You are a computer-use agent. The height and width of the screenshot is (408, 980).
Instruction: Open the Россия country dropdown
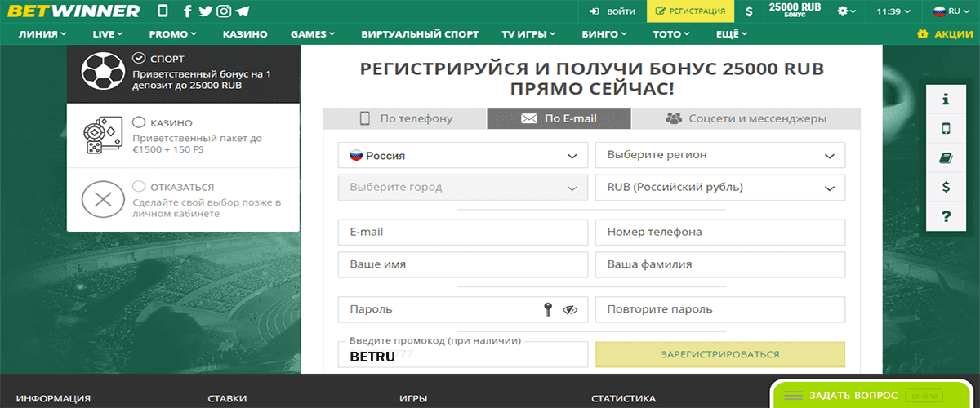[463, 155]
